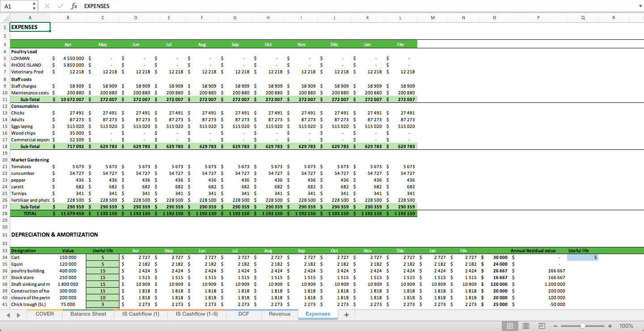Select the EXPENSES title cell
The height and width of the screenshot is (331, 644).
pyautogui.click(x=30, y=27)
